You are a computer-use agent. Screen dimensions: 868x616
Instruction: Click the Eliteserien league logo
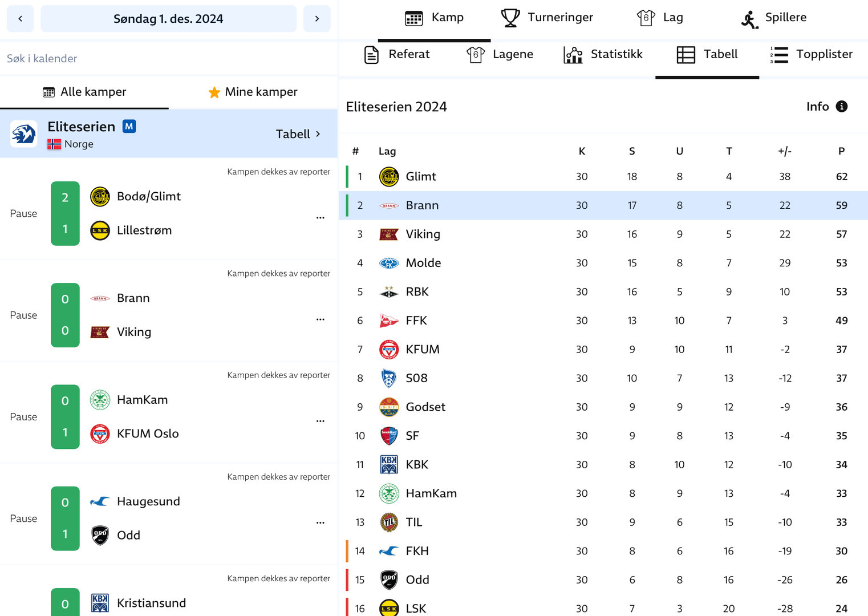[24, 134]
